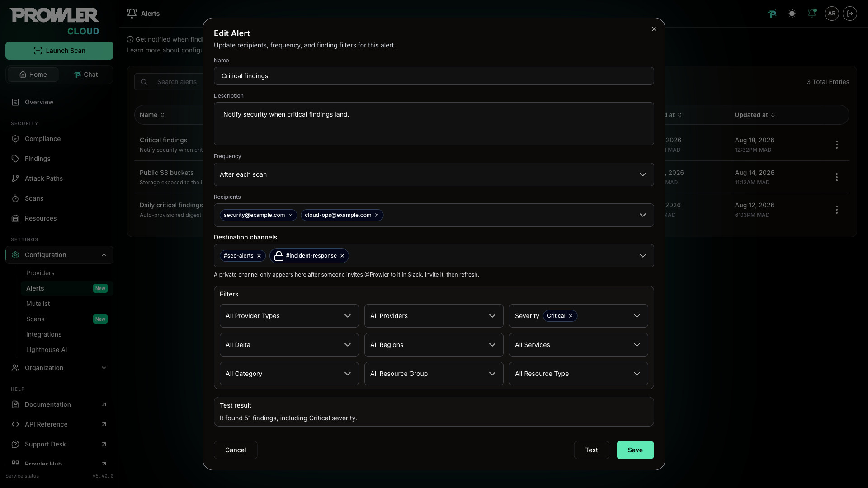This screenshot has width=868, height=488.
Task: Click the Alerts bell icon in header
Action: click(x=132, y=14)
